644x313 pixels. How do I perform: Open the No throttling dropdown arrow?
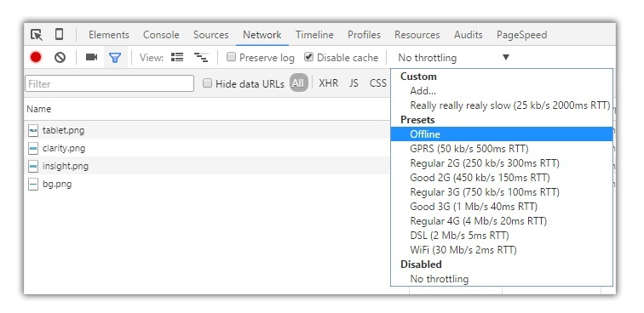506,58
